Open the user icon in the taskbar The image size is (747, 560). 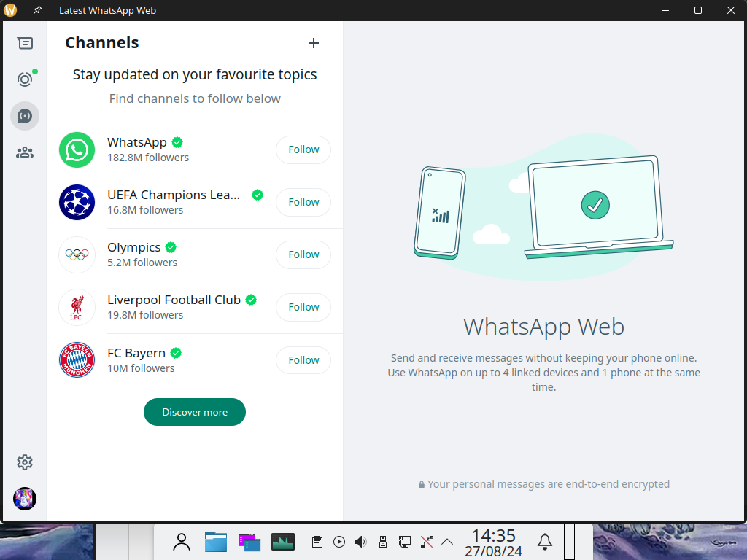[182, 542]
